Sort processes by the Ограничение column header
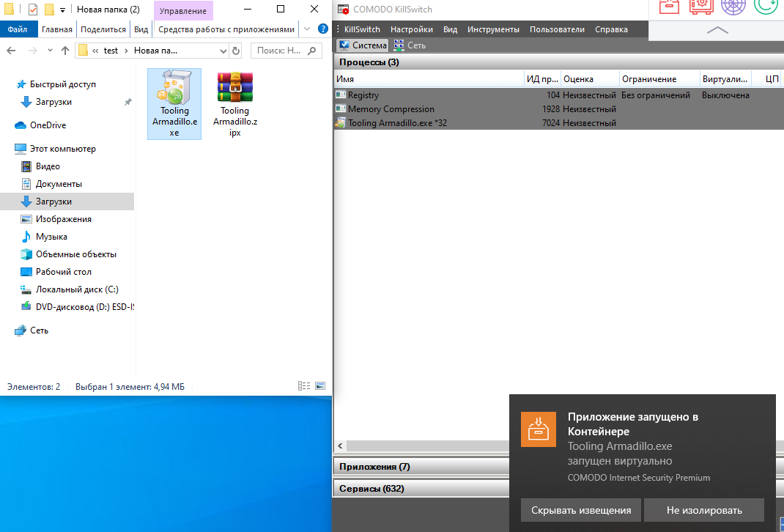The image size is (784, 532). coord(659,79)
